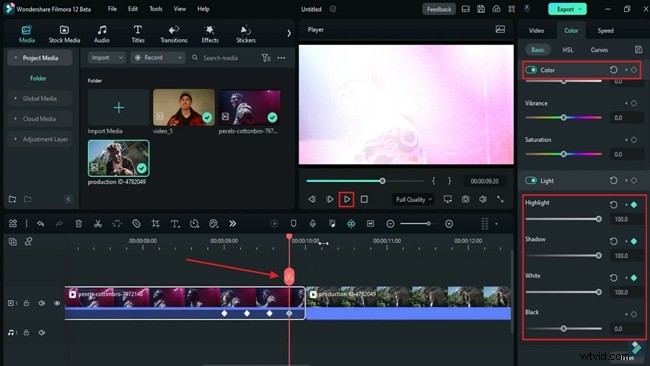
Task: Toggle Shadow keyframe diamond
Action: pos(634,241)
